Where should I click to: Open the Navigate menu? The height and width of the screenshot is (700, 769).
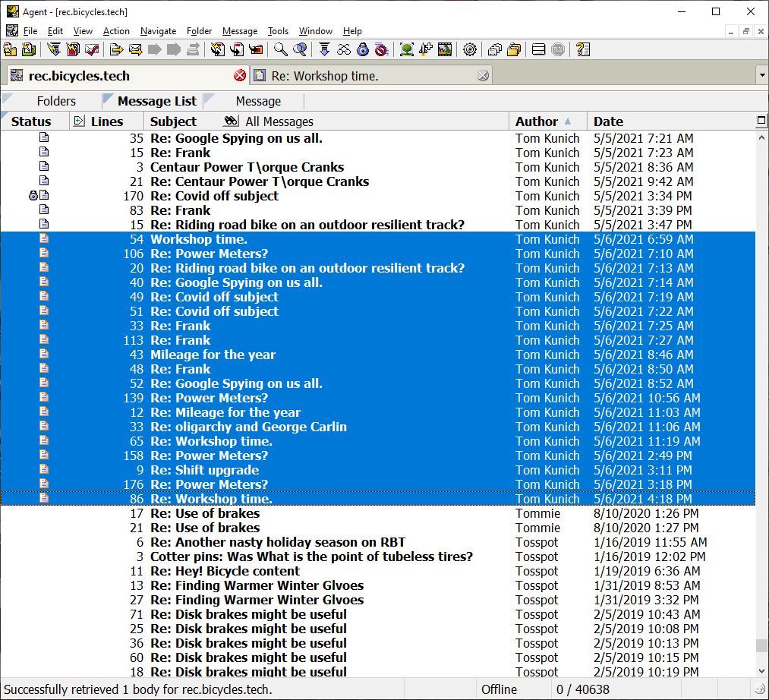click(x=158, y=31)
